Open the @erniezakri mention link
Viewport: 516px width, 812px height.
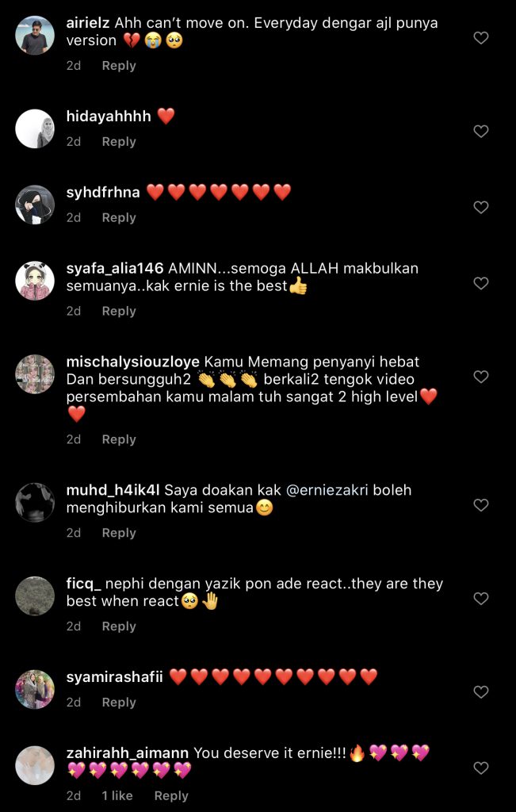pos(327,490)
